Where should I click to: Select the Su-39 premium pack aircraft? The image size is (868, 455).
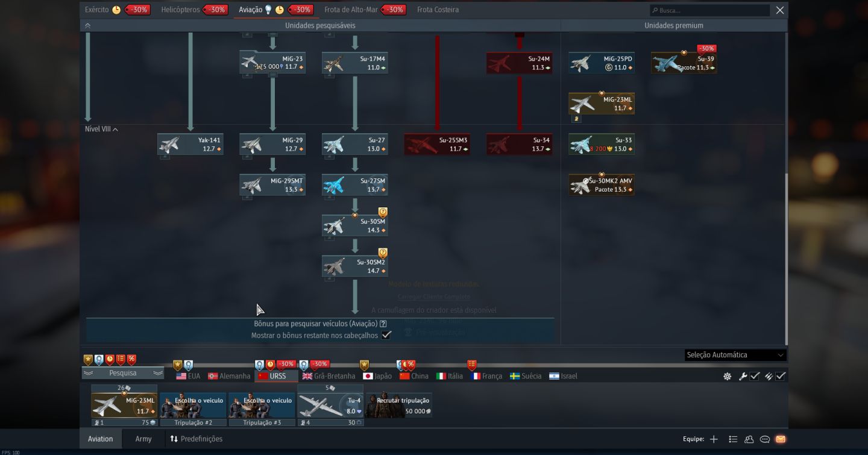point(684,63)
